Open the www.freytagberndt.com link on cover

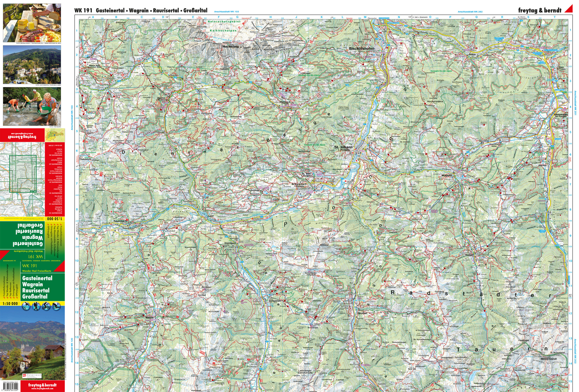(42, 389)
